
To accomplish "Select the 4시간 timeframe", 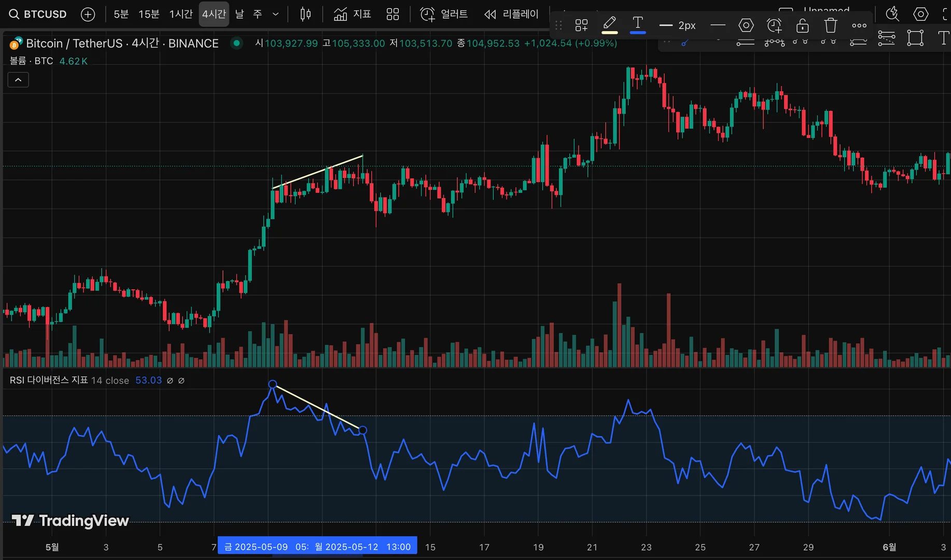I will click(x=214, y=15).
